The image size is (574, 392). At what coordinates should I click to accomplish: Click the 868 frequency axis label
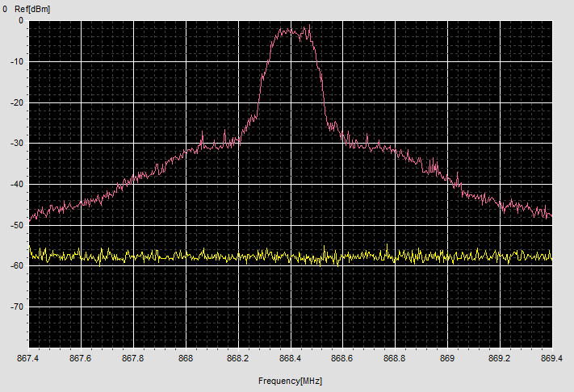click(186, 358)
